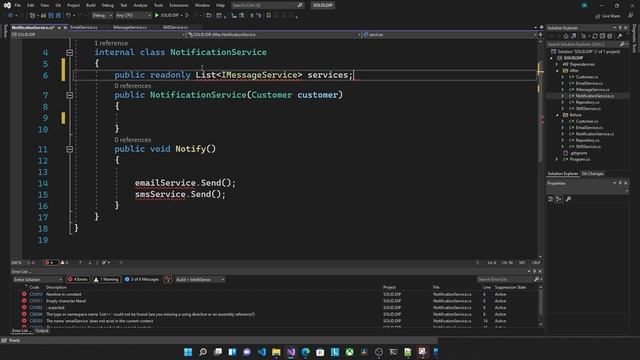Expand Program.cs node in Solution Explorer

point(558,160)
